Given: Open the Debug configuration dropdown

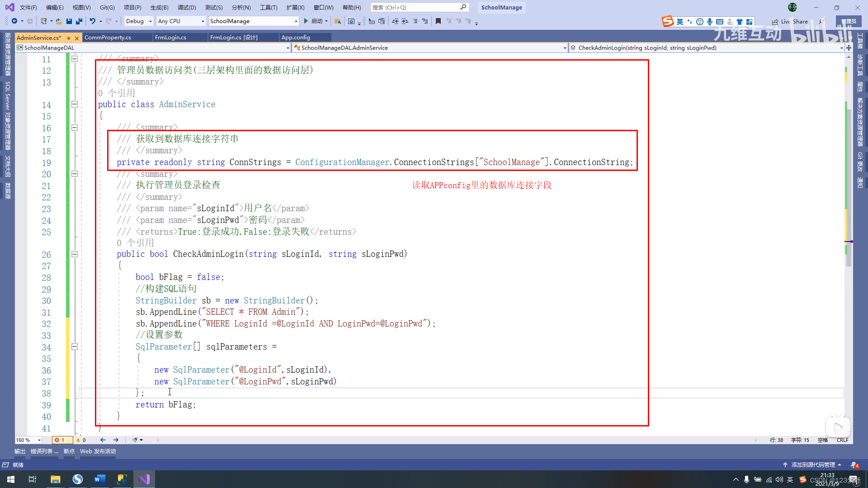Looking at the screenshot, I should pos(139,21).
